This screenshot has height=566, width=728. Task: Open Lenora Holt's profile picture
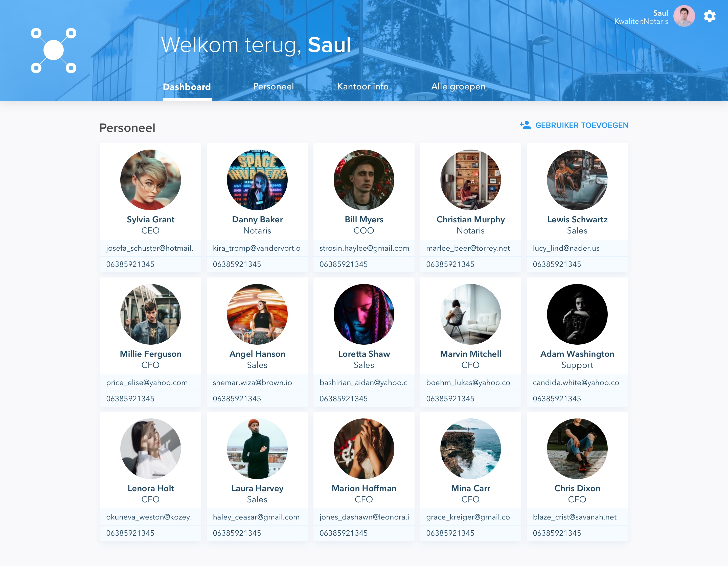pyautogui.click(x=151, y=449)
